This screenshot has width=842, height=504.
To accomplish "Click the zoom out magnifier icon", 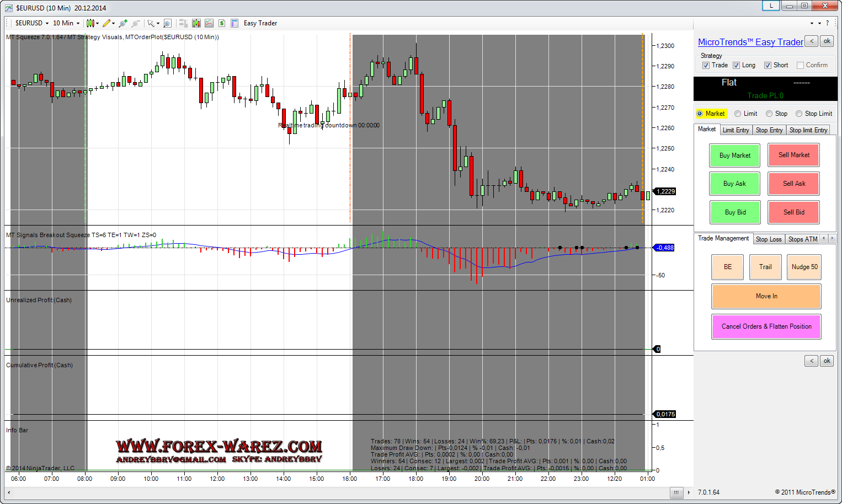I will [x=135, y=23].
